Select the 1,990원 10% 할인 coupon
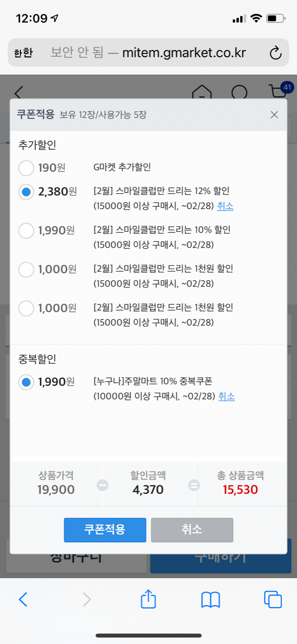Viewport: 297px width, 644px height. 26,230
